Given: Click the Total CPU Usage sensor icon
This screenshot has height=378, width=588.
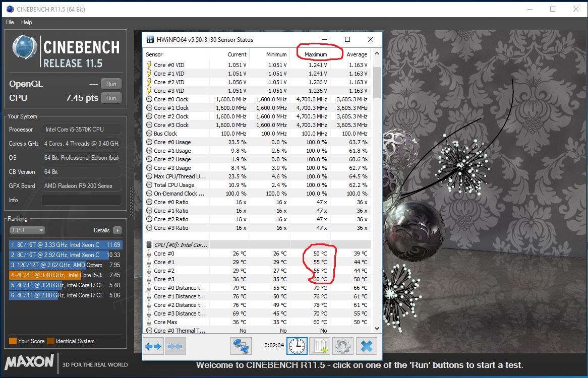Looking at the screenshot, I should [149, 184].
